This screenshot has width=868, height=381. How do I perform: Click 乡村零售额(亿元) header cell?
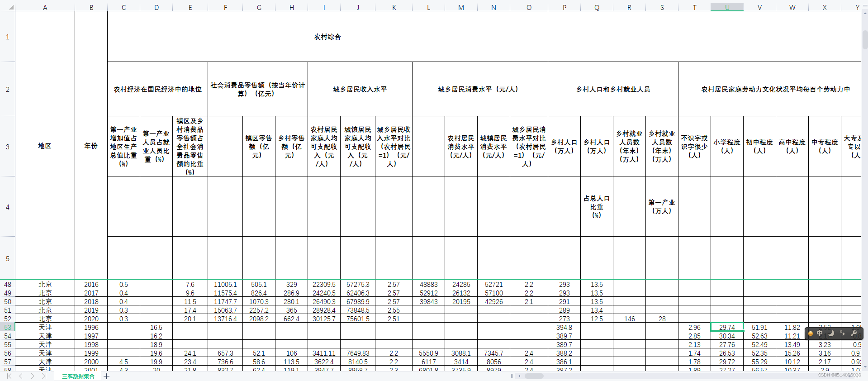click(x=291, y=147)
